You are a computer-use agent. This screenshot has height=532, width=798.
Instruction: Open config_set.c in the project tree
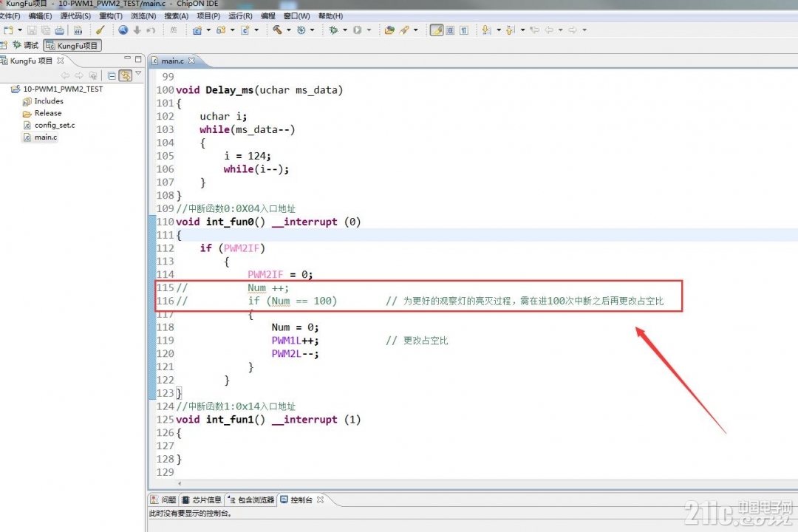coord(49,125)
